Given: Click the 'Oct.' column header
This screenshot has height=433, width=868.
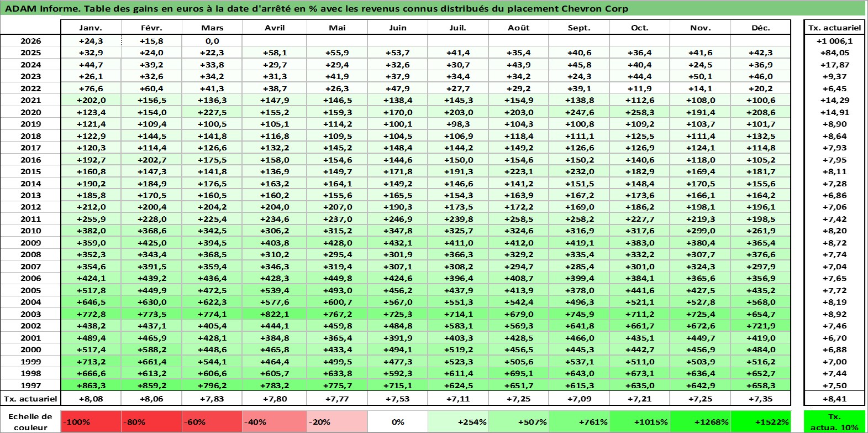Looking at the screenshot, I should click(640, 28).
